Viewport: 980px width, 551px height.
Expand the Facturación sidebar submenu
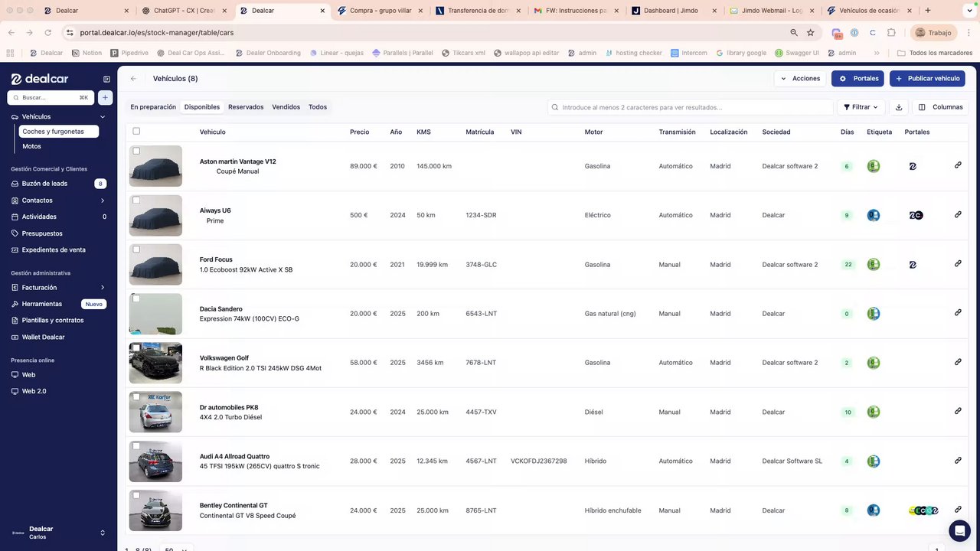point(103,288)
